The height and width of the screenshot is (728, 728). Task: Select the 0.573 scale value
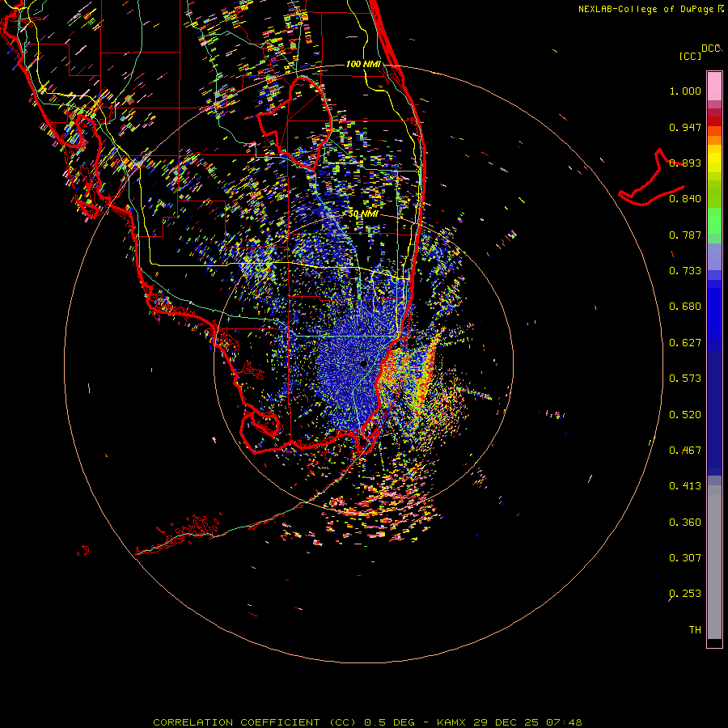point(685,379)
